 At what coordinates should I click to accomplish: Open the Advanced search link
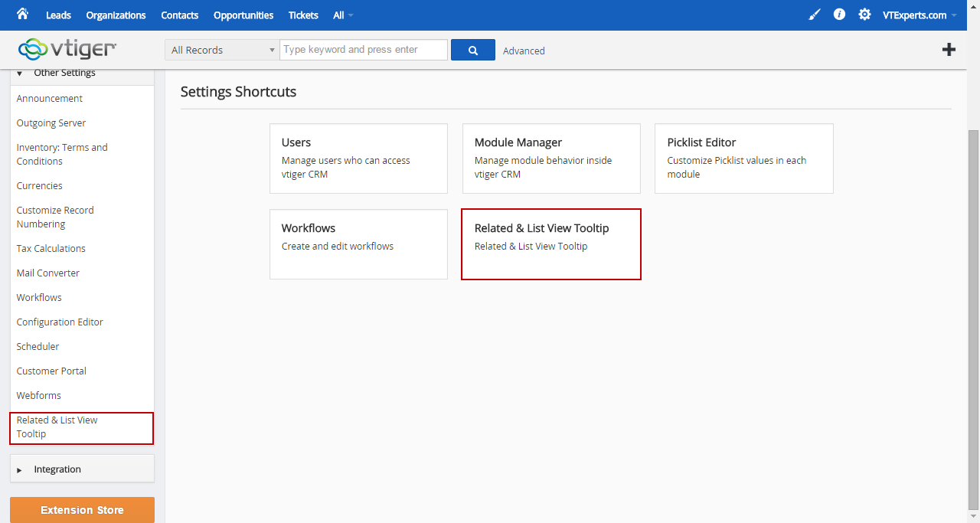[524, 51]
